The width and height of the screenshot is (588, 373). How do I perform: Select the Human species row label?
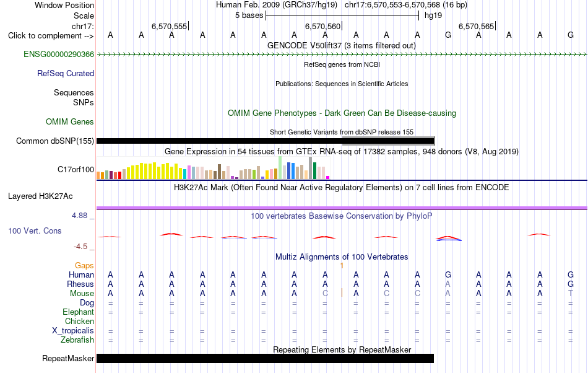81,275
